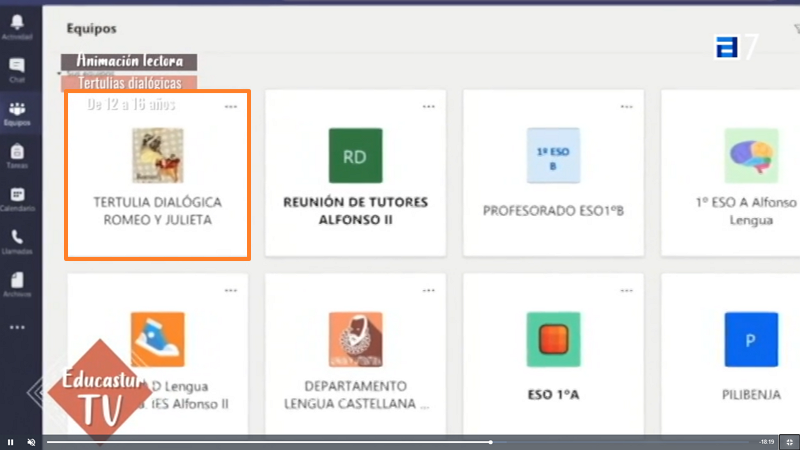Click the orange square ESO 1ºA avatar
Image resolution: width=800 pixels, height=450 pixels.
(x=554, y=339)
